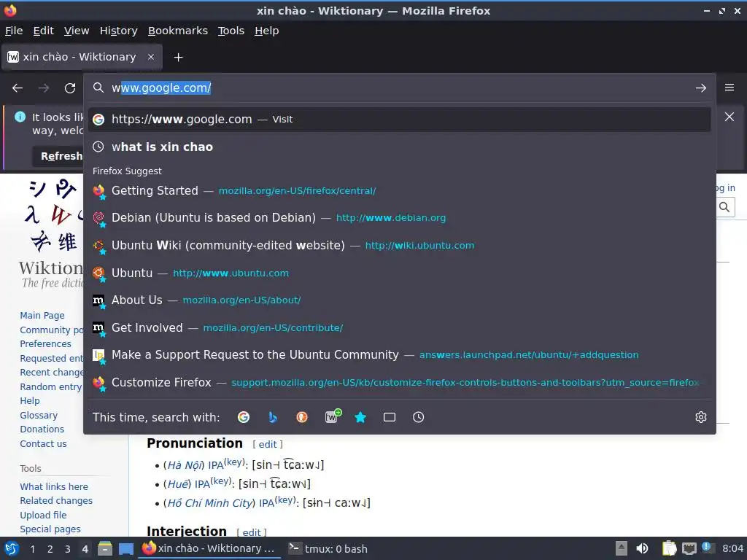Search history with the clock icon

point(418,417)
